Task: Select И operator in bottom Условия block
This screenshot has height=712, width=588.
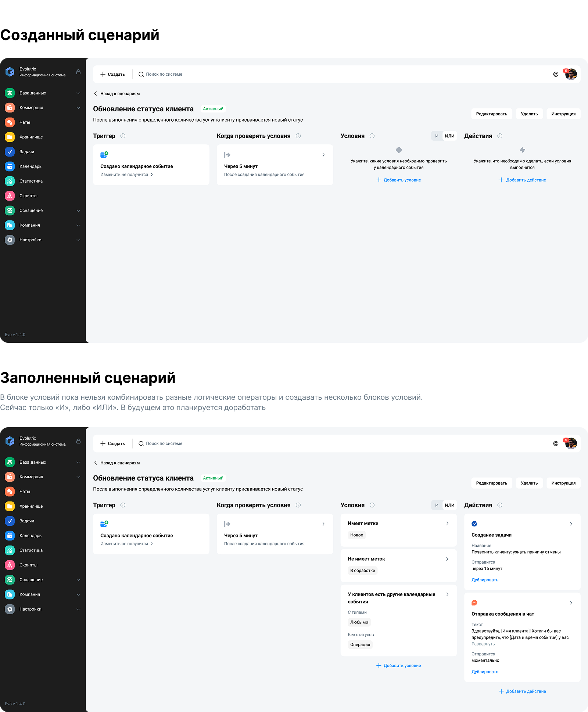Action: pos(437,505)
